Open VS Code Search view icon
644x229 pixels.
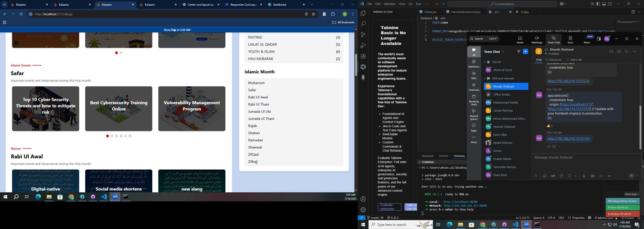coord(363,24)
